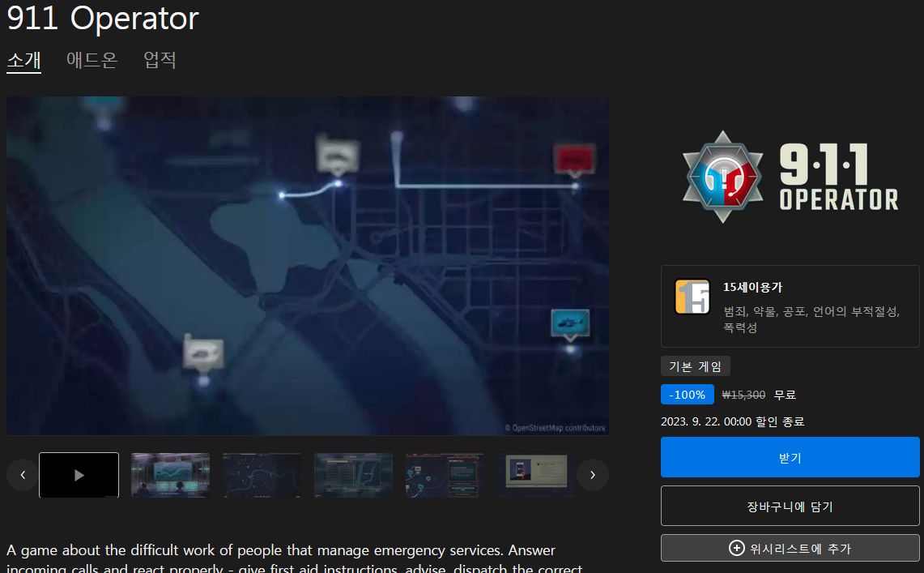
Task: Click the struck-through ₩15,300 price
Action: [x=743, y=395]
